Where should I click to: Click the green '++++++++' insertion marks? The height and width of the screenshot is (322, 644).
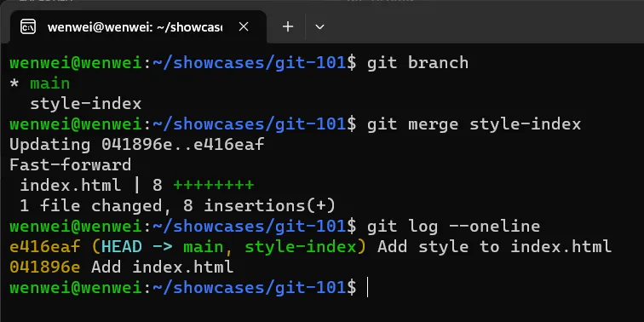[x=214, y=185]
